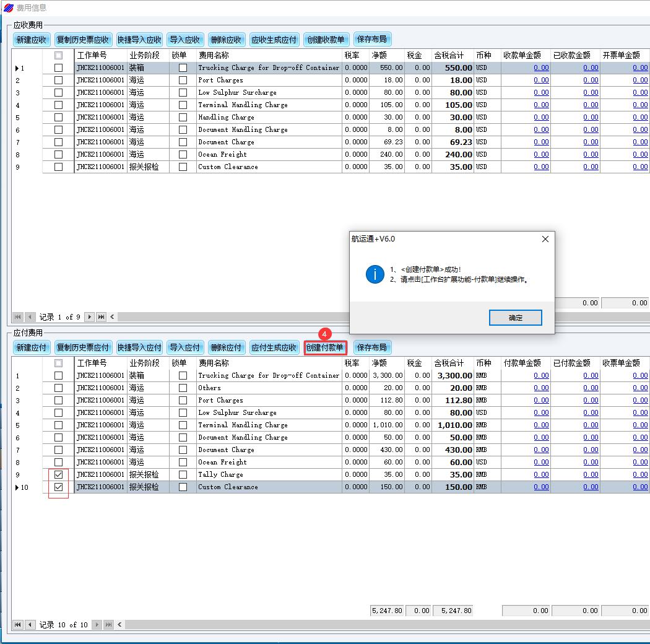The width and height of the screenshot is (650, 644).
Task: Click 复制历史票应付 button
Action: [83, 347]
